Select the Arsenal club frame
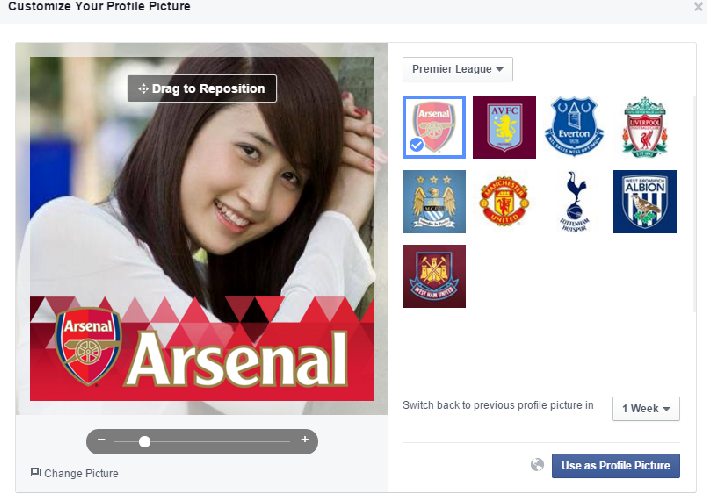This screenshot has height=496, width=707. (434, 127)
